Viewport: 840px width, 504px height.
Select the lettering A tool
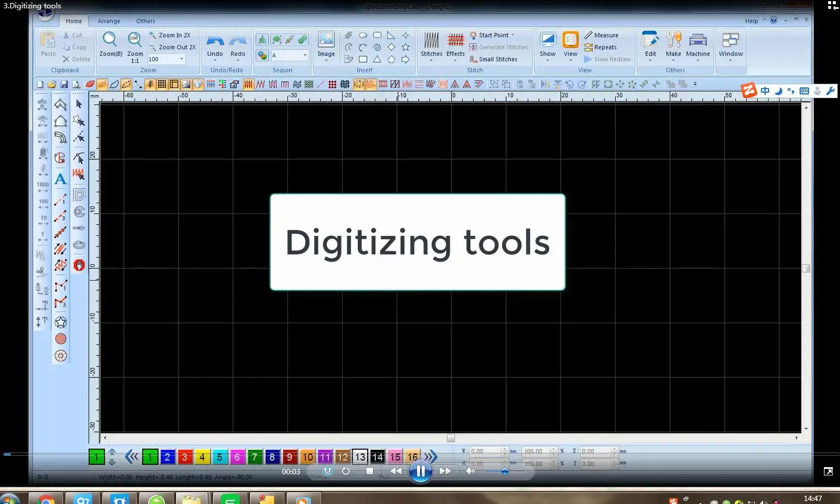click(x=60, y=178)
